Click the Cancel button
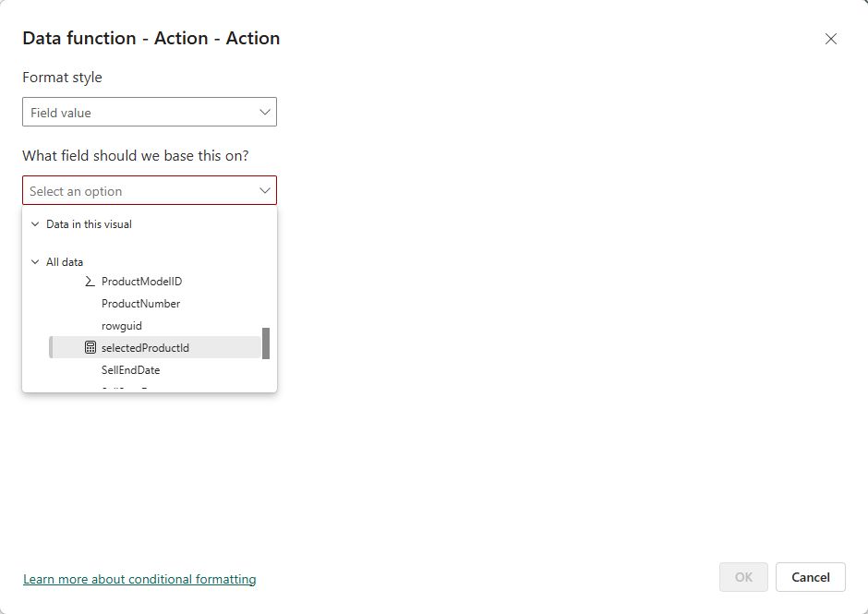Image resolution: width=868 pixels, height=614 pixels. [x=810, y=577]
